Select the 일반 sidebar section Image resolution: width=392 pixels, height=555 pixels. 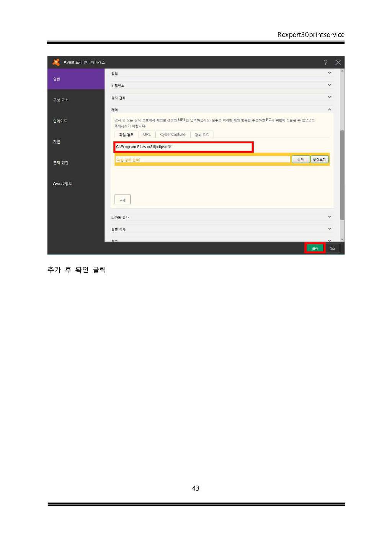[76, 79]
